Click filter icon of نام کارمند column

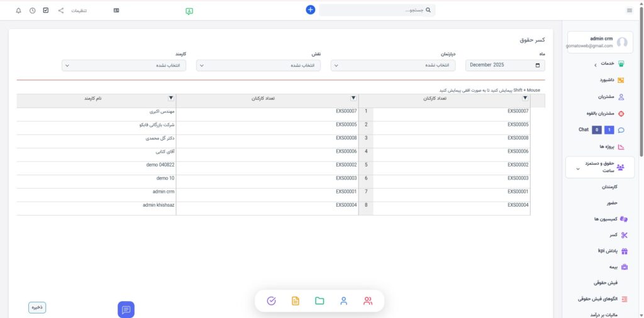tap(171, 98)
